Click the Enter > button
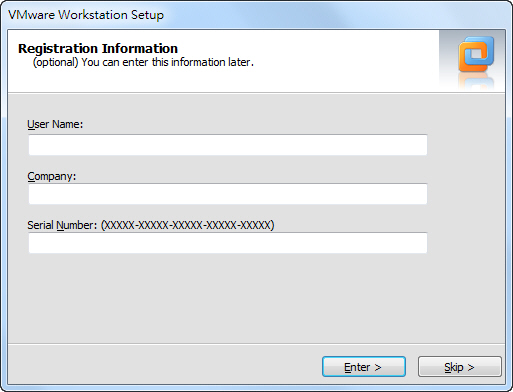This screenshot has width=513, height=392. coord(364,367)
